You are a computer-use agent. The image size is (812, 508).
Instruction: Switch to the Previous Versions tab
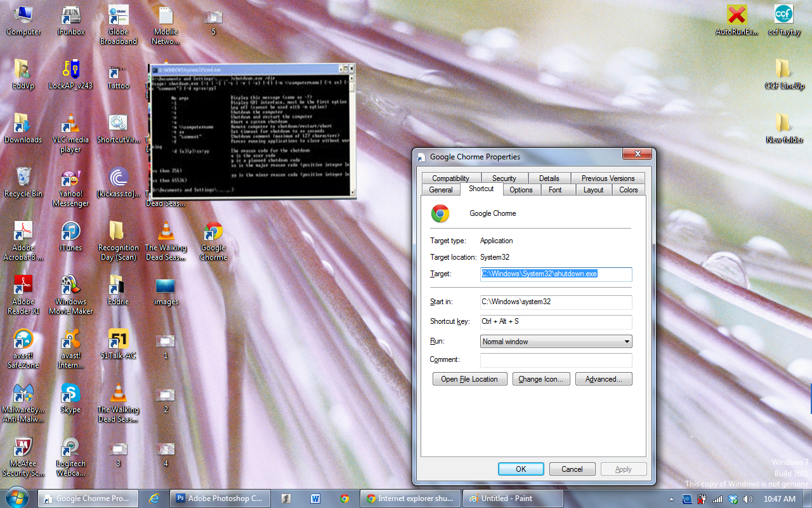point(608,178)
